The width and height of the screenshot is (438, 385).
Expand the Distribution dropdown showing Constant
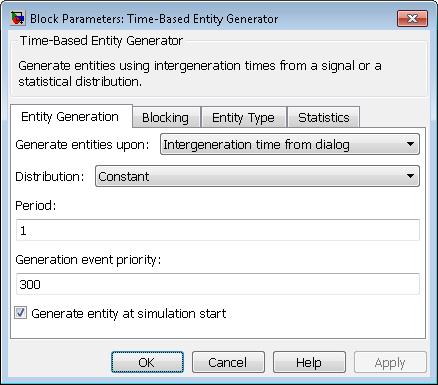point(257,176)
